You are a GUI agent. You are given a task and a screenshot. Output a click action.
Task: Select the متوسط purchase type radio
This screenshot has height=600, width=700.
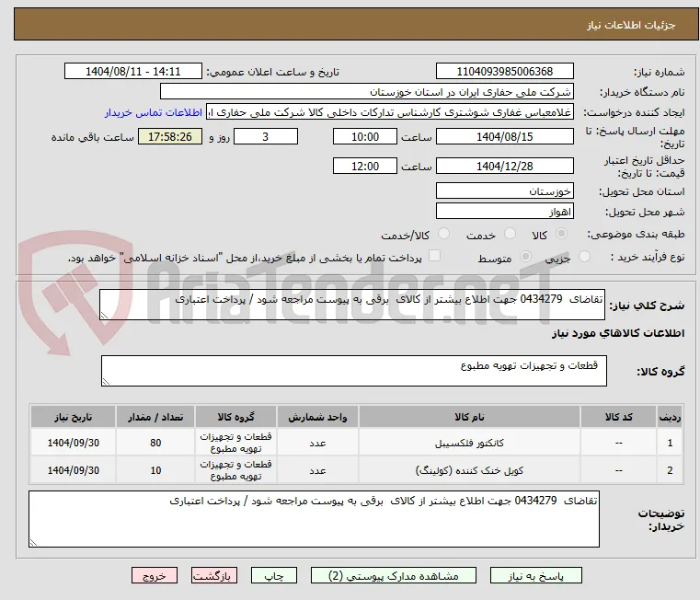click(526, 257)
